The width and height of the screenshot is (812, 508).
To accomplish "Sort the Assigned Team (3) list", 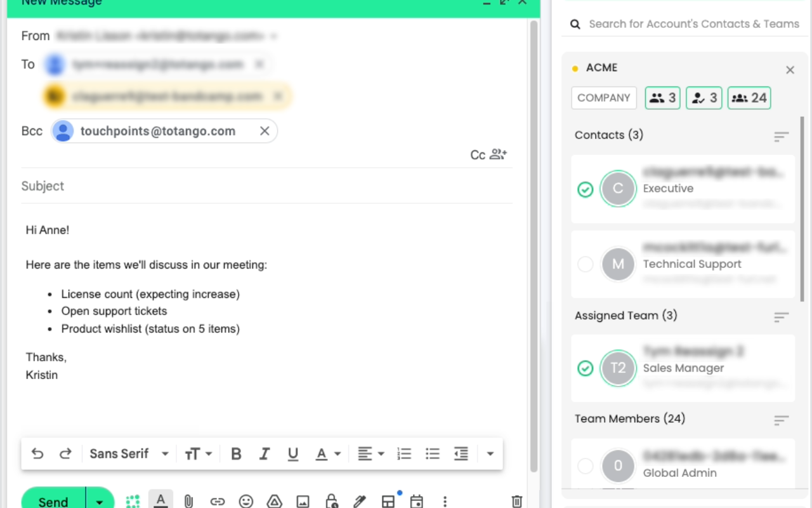I will [x=781, y=317].
